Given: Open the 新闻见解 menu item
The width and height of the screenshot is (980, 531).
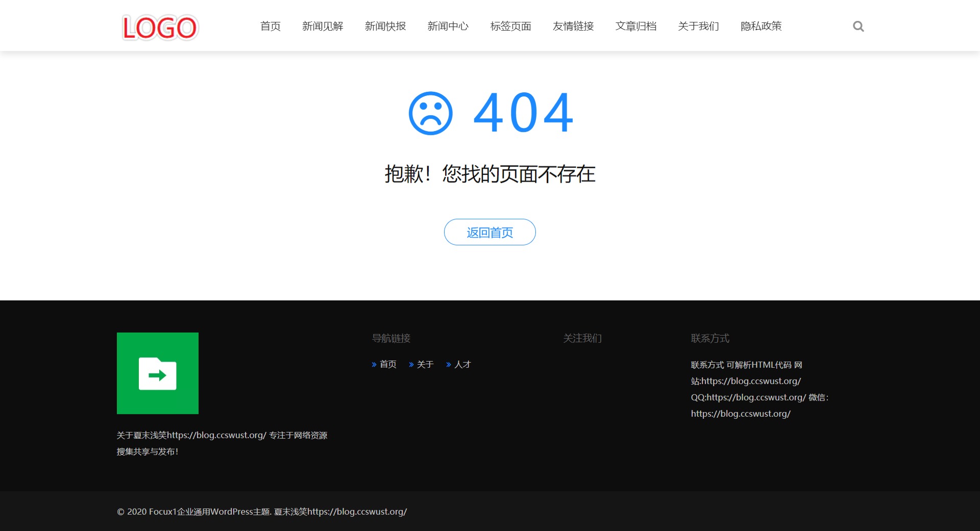Looking at the screenshot, I should coord(323,26).
